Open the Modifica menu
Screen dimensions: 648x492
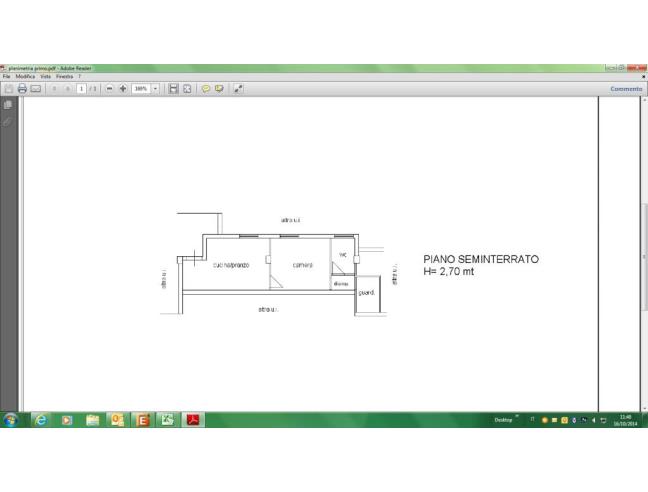point(22,76)
